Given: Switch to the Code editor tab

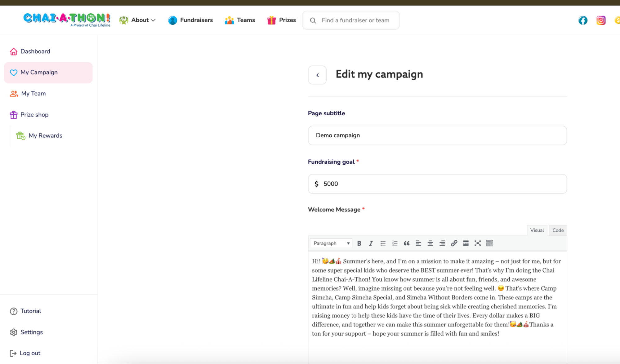Looking at the screenshot, I should pyautogui.click(x=558, y=230).
